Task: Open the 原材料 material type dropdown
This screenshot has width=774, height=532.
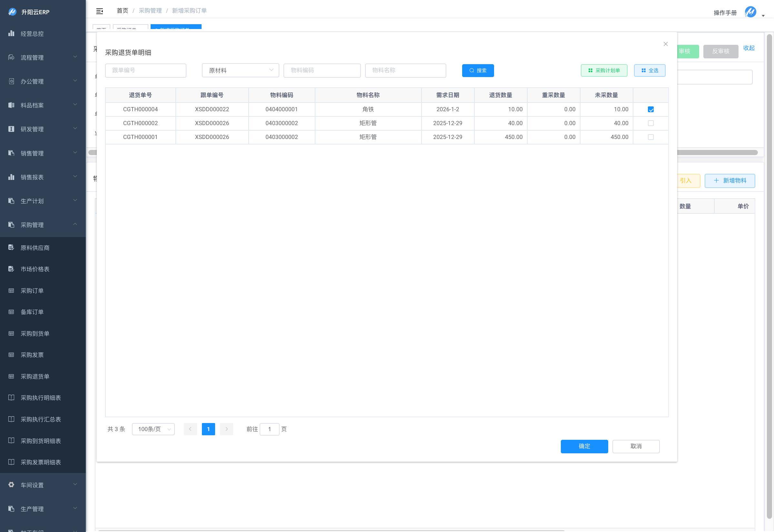Action: tap(240, 70)
